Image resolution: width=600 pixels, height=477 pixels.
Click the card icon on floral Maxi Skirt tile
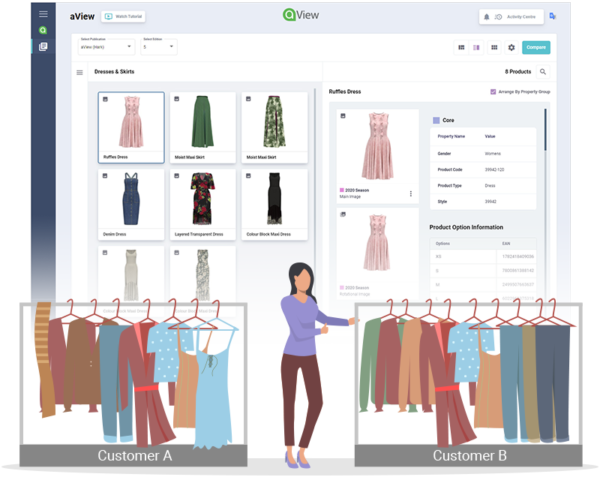[x=248, y=99]
